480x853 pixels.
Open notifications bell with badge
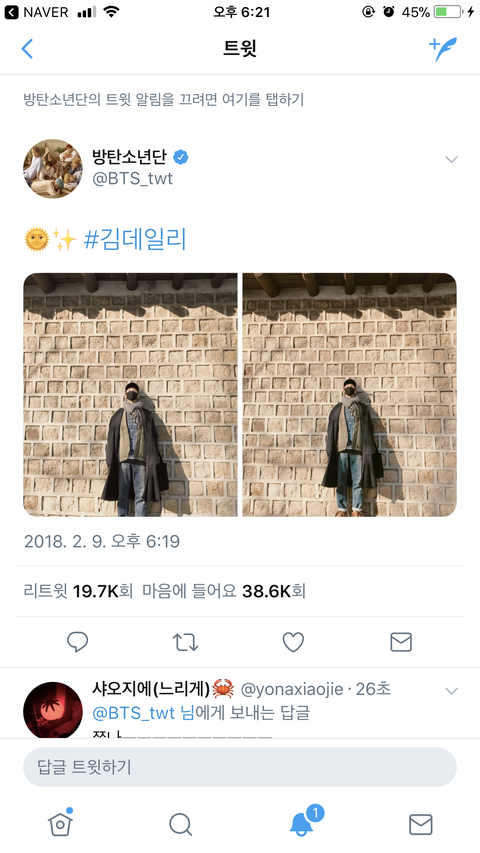[304, 821]
